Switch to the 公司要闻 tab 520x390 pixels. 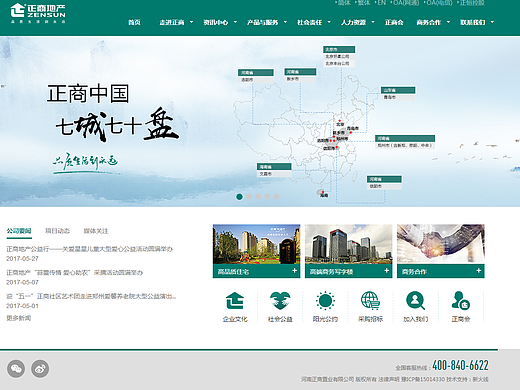19,231
